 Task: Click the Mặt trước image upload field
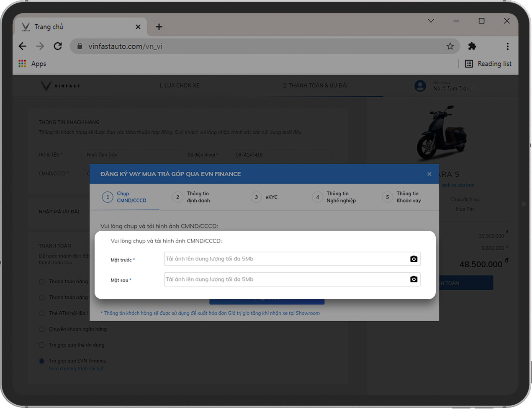pyautogui.click(x=285, y=259)
